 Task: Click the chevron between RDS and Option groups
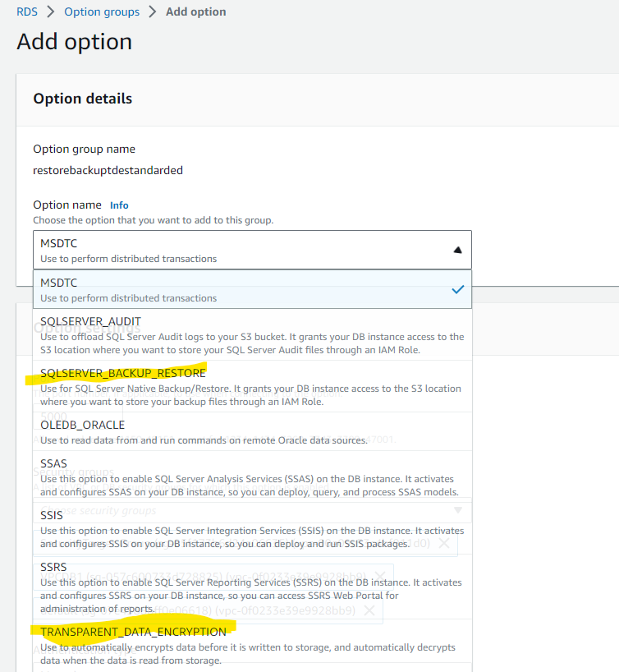(50, 12)
